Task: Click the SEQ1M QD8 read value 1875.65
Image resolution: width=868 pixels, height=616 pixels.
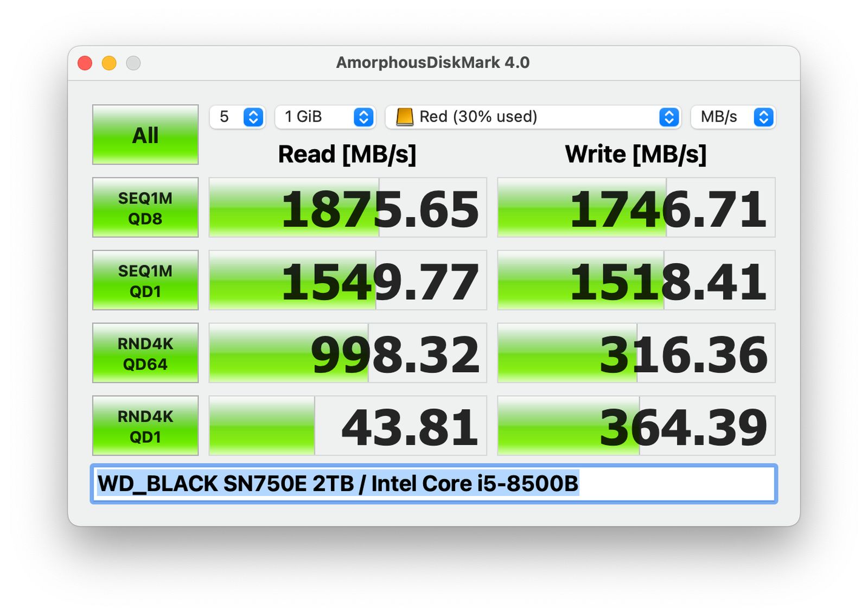Action: coord(348,207)
